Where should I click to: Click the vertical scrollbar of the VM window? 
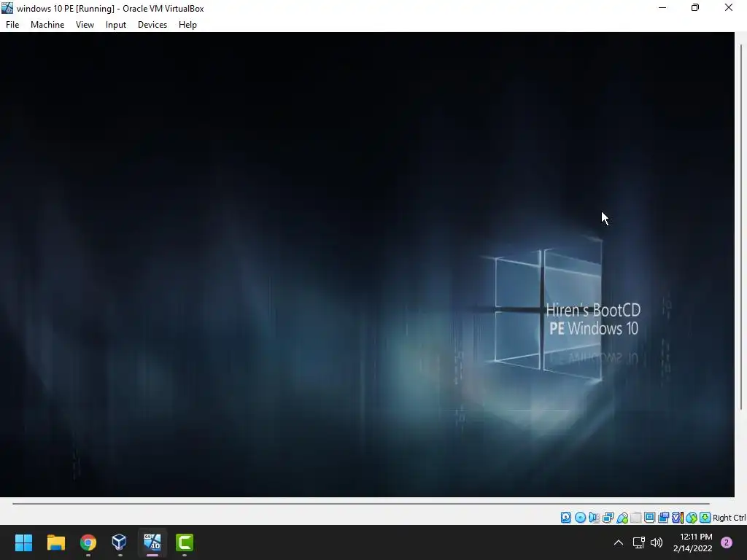741,227
